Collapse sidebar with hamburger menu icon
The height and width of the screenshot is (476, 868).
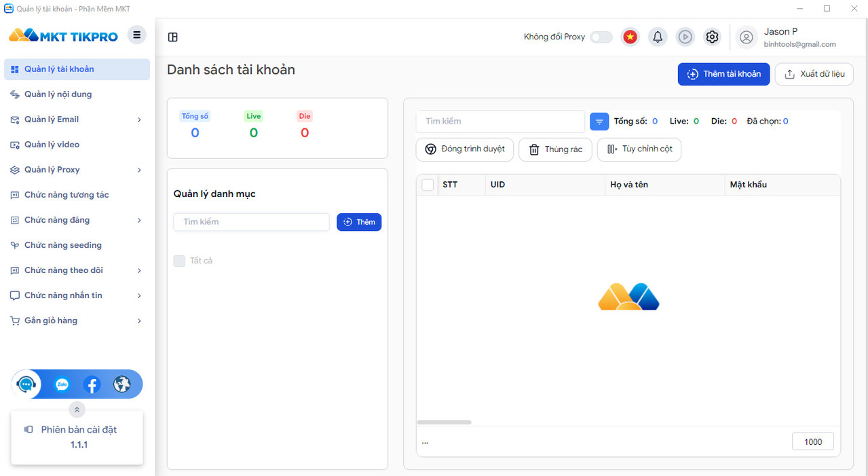[136, 35]
